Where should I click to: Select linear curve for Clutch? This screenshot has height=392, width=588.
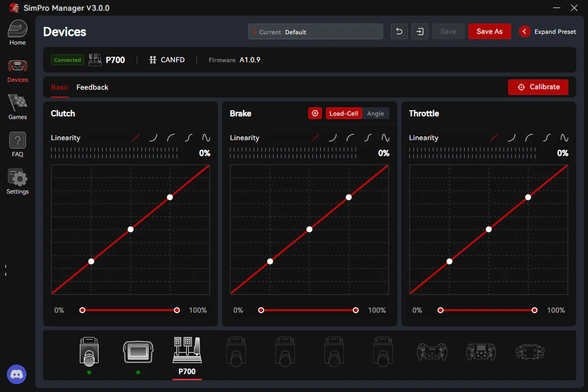click(136, 138)
